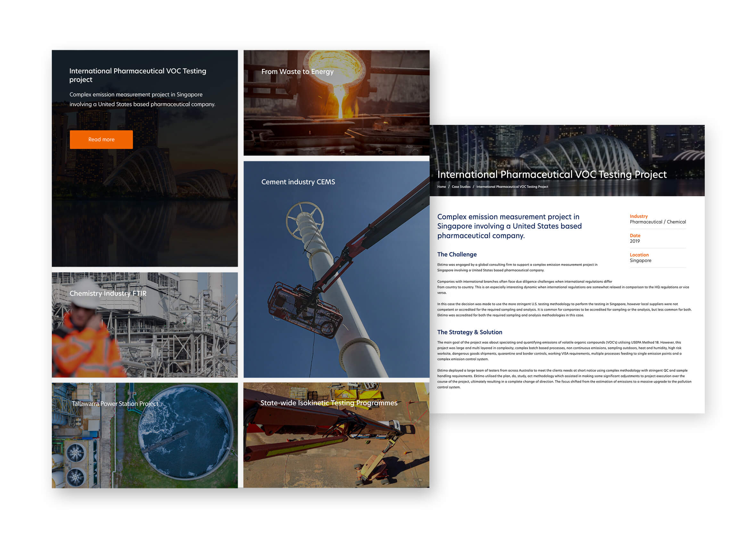
Task: Click the card description about the Singapore project
Action: [x=142, y=99]
